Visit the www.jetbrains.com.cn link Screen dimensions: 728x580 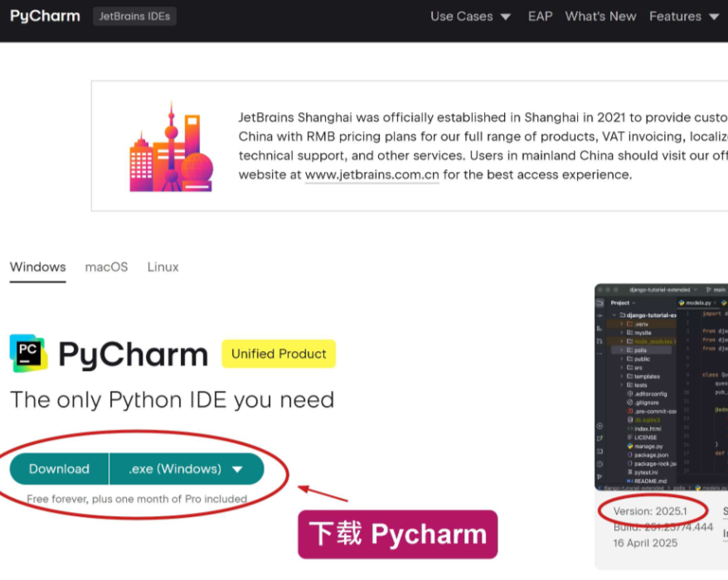click(x=372, y=175)
